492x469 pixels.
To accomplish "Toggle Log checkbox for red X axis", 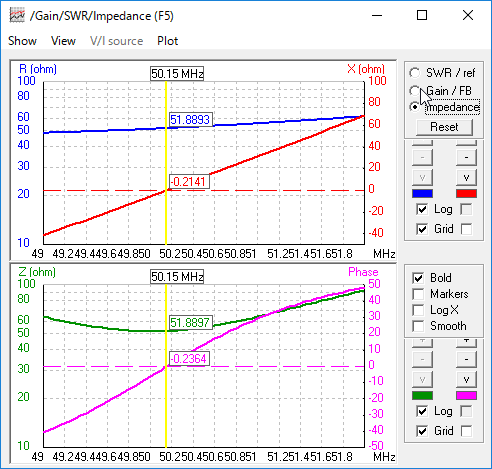I will tap(466, 210).
